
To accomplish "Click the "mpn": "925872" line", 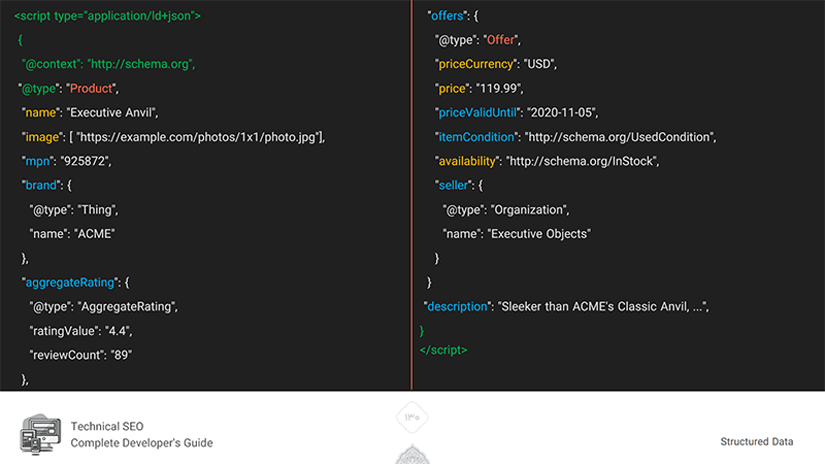I will coord(66,162).
